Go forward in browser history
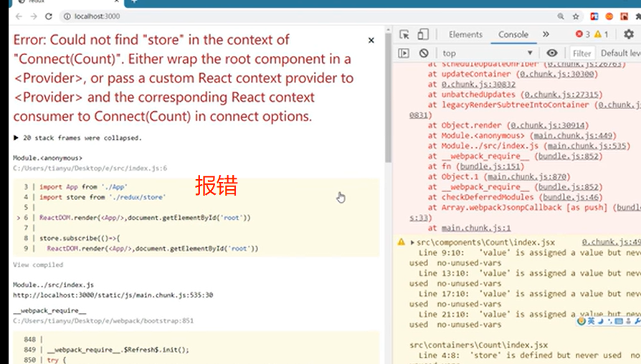641x364 pixels. click(x=34, y=16)
